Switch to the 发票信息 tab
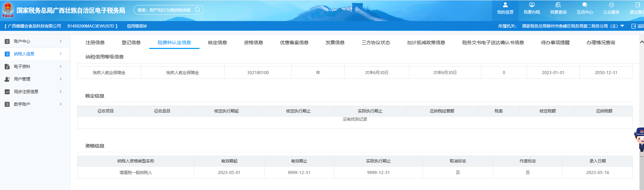This screenshot has height=190, width=644. 335,43
